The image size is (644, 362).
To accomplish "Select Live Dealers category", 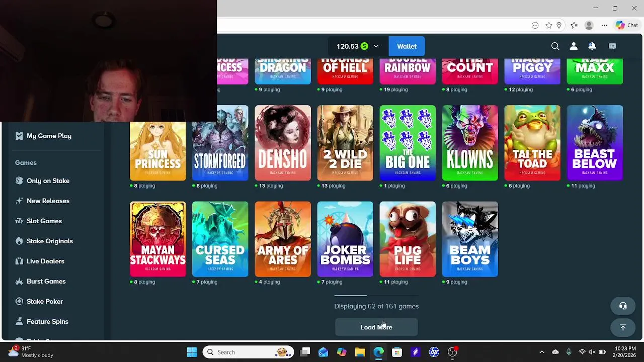I will 45,261.
